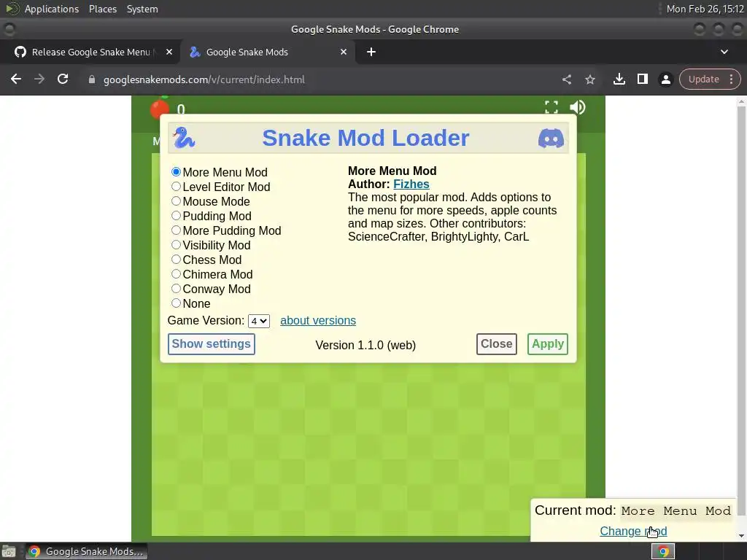
Task: Click the Change mod link
Action: click(x=633, y=531)
